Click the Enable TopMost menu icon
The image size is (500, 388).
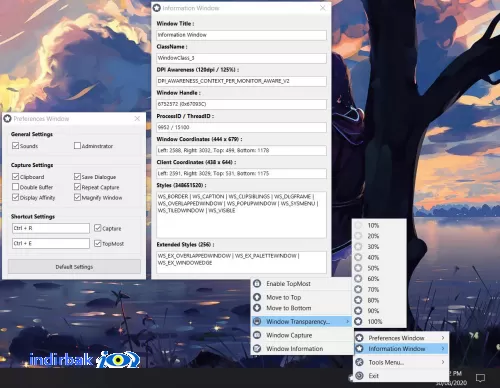pos(257,284)
